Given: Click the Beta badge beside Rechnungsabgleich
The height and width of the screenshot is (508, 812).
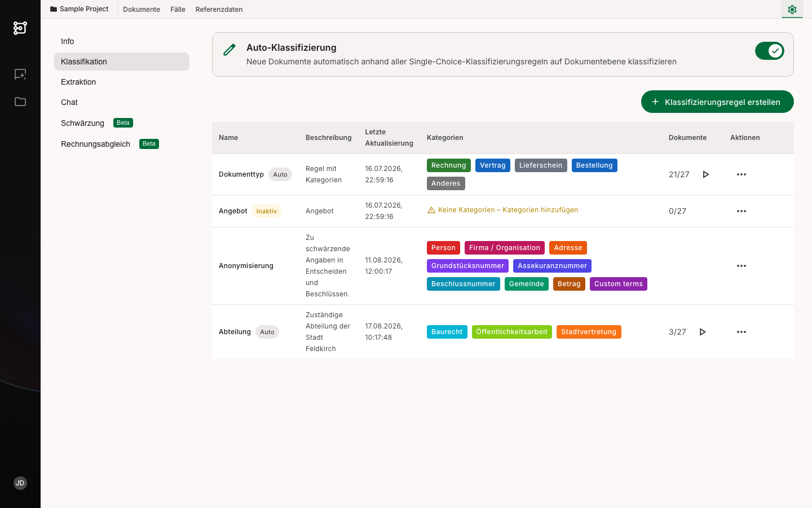Looking at the screenshot, I should 149,144.
